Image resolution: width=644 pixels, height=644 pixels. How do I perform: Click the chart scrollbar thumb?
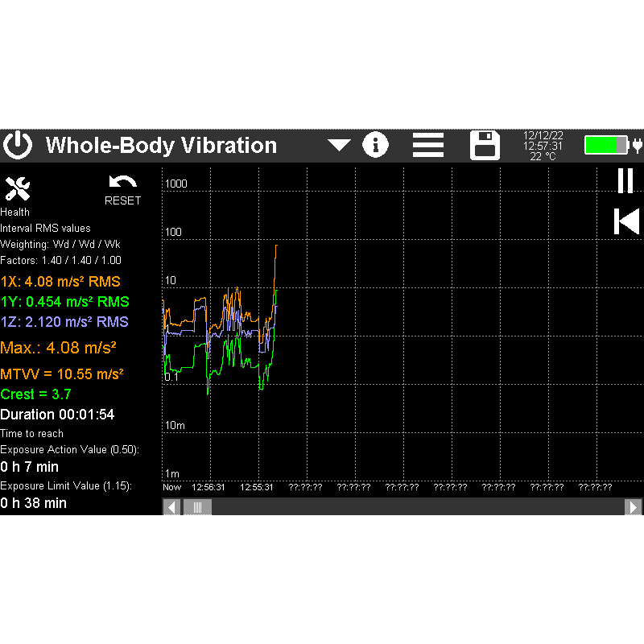click(x=197, y=507)
